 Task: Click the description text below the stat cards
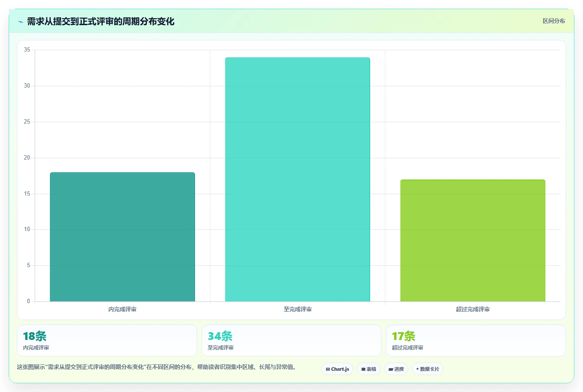(156, 367)
